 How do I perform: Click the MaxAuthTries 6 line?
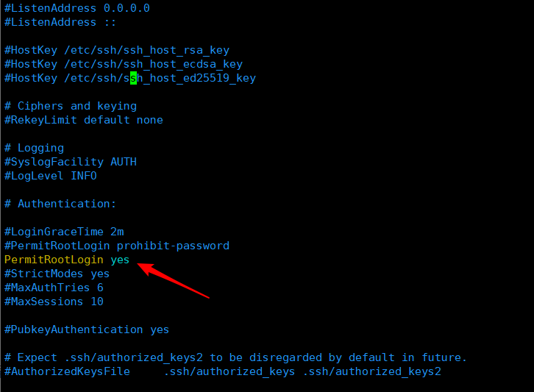[54, 288]
